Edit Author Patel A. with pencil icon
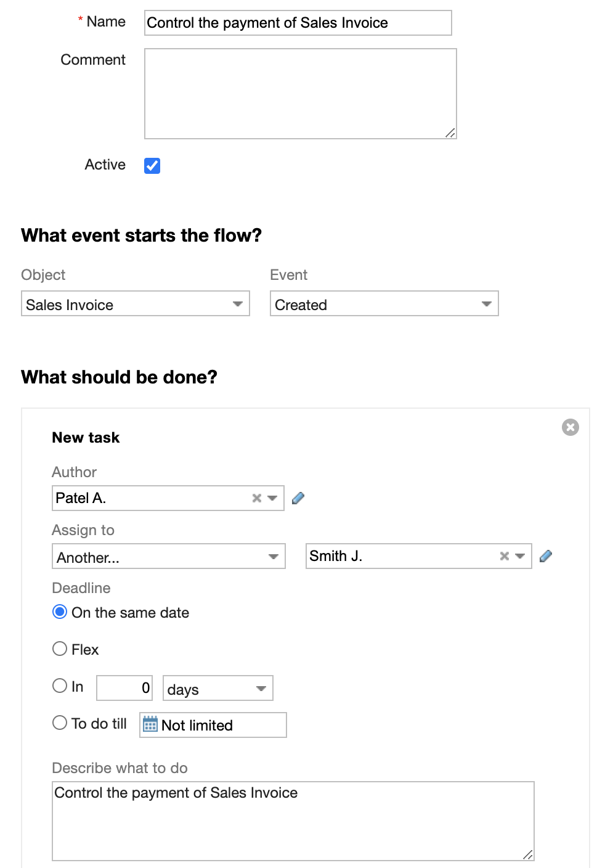 tap(298, 498)
